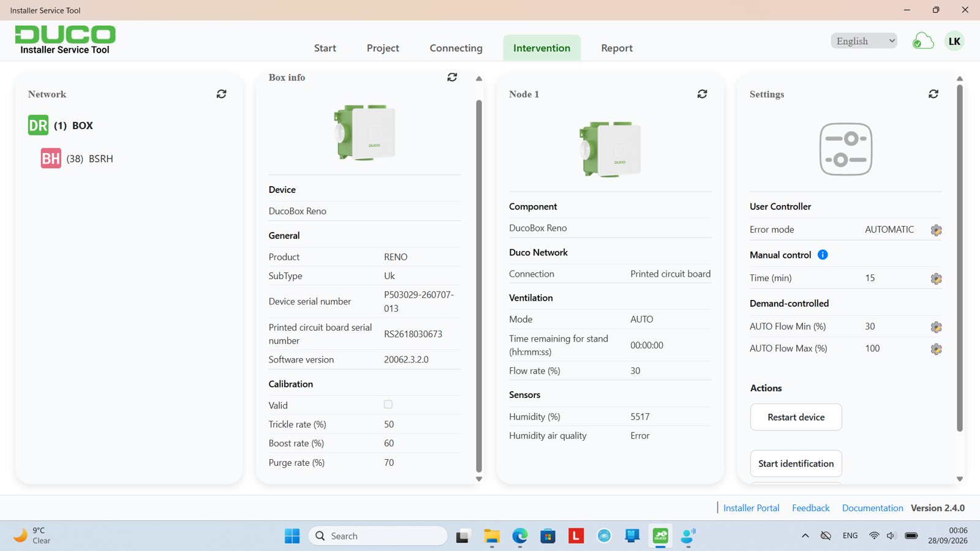This screenshot has height=551, width=980.
Task: Open the Installer Portal link
Action: (752, 508)
